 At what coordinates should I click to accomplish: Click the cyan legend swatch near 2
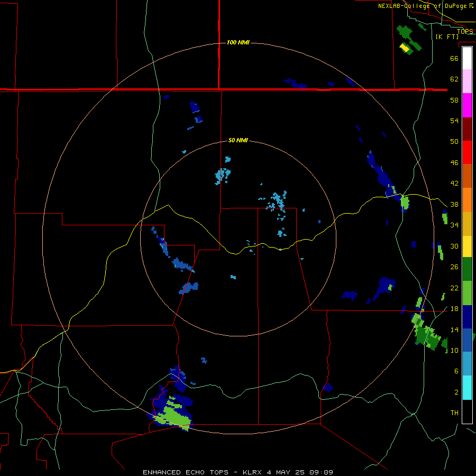point(467,388)
